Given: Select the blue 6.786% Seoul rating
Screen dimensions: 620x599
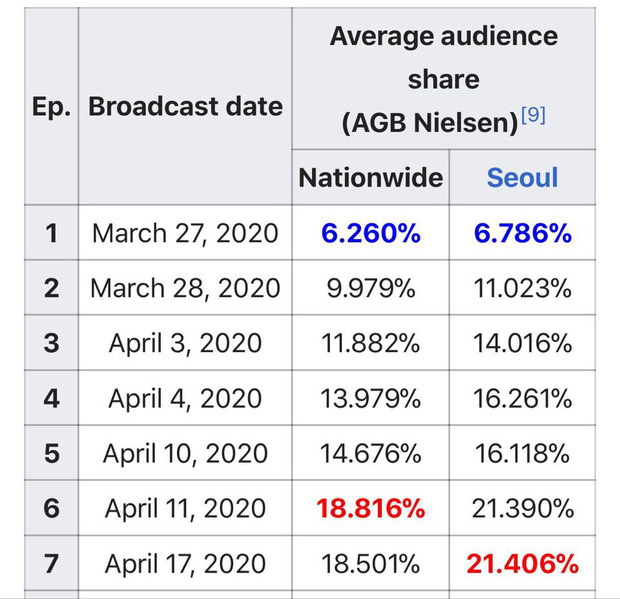Looking at the screenshot, I should click(522, 233).
